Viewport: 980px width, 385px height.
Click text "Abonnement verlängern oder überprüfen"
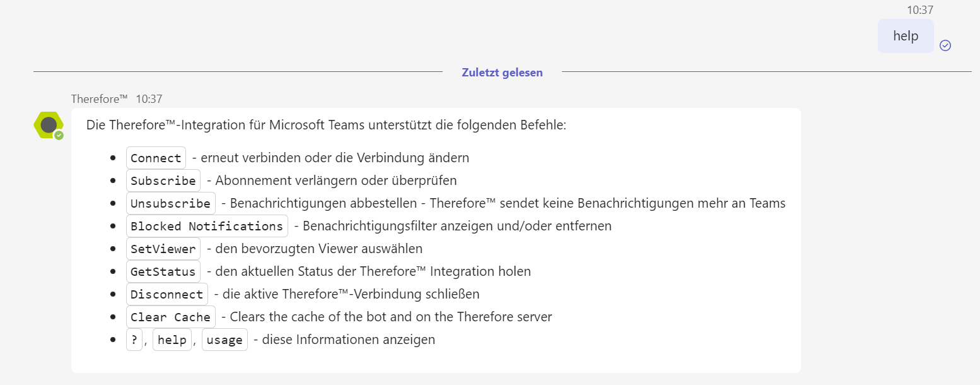336,181
